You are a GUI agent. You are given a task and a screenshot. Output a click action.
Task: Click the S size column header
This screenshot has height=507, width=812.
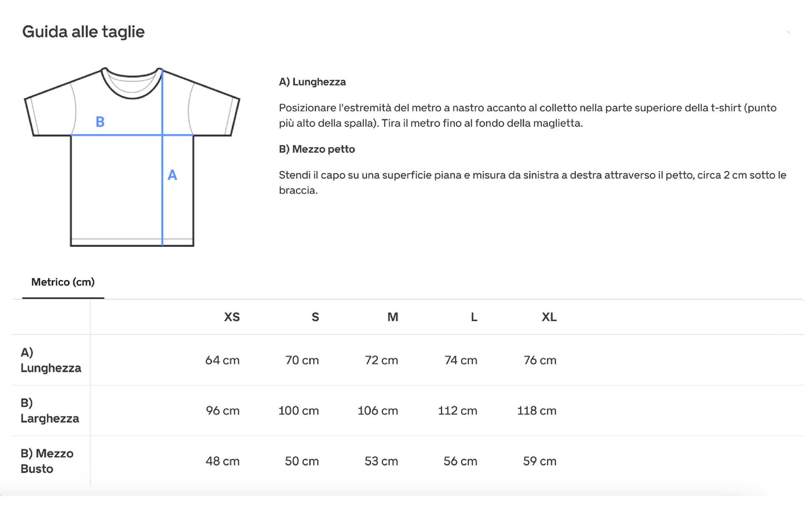click(x=315, y=317)
